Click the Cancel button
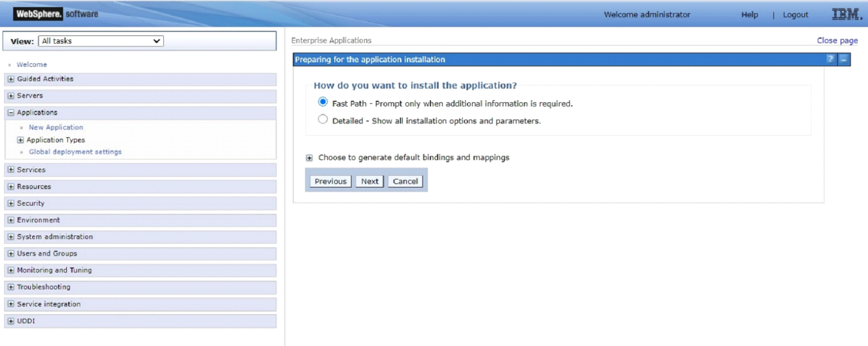Image resolution: width=868 pixels, height=346 pixels. [405, 181]
